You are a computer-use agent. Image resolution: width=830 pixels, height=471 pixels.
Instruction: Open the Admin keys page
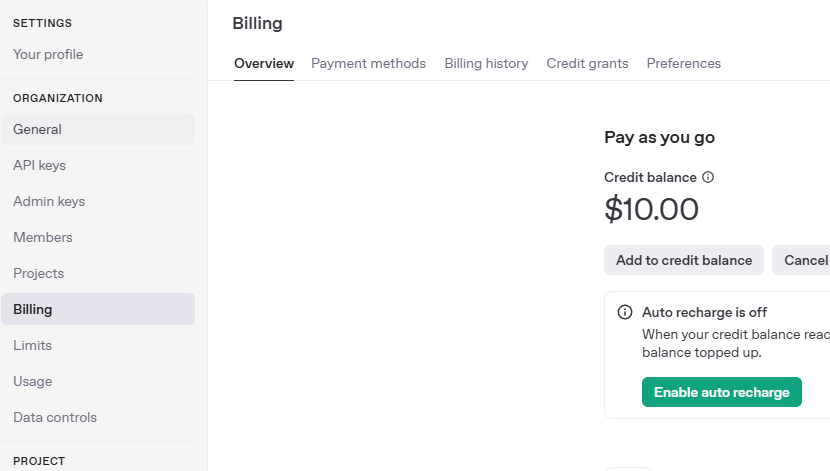[49, 201]
